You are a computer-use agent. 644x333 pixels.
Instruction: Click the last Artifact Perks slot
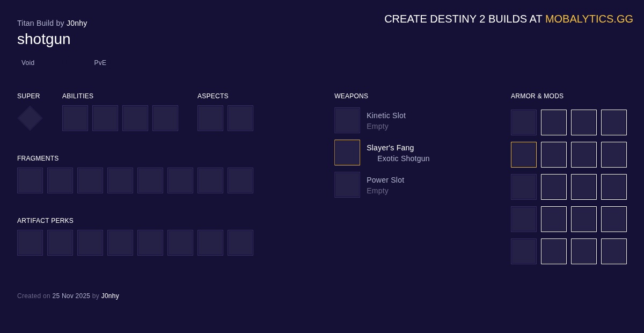[240, 243]
